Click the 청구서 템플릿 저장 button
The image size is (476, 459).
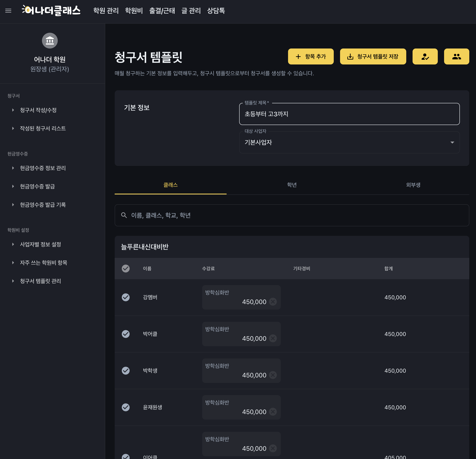[x=373, y=56]
